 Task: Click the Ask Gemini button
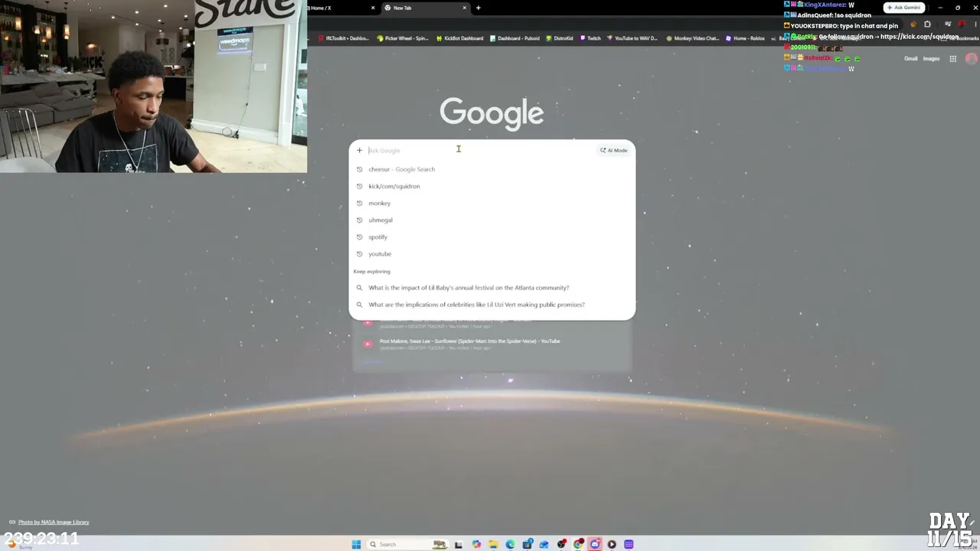coord(903,8)
